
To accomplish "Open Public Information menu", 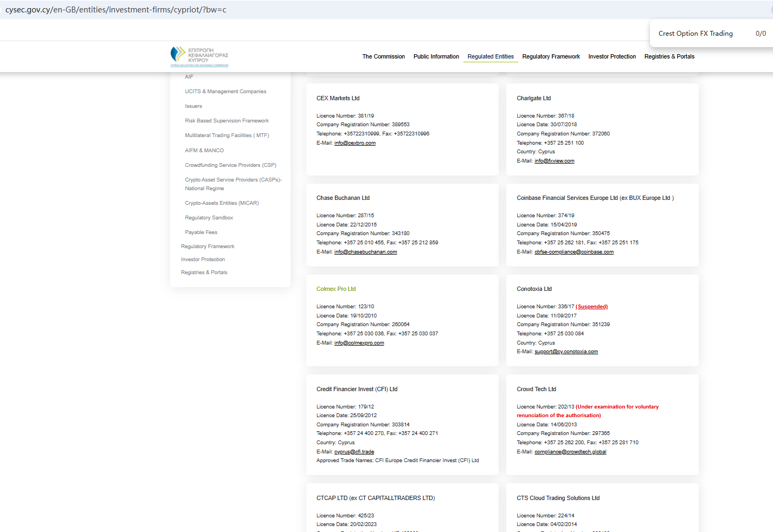I will tap(436, 56).
